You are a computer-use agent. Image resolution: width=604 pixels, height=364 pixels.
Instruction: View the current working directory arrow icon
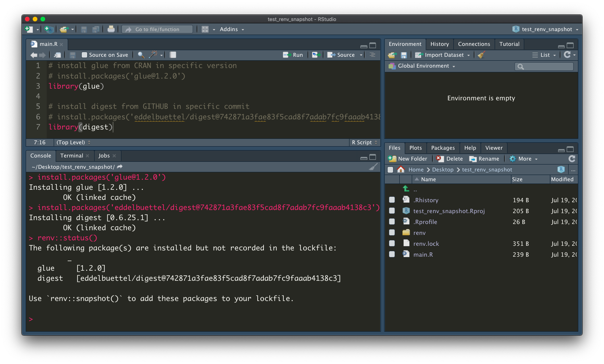[120, 167]
